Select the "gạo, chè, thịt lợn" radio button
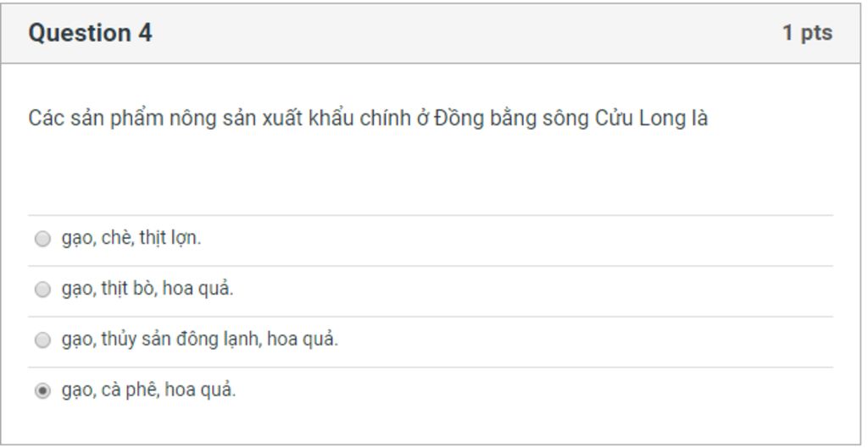This screenshot has height=448, width=868. point(42,239)
